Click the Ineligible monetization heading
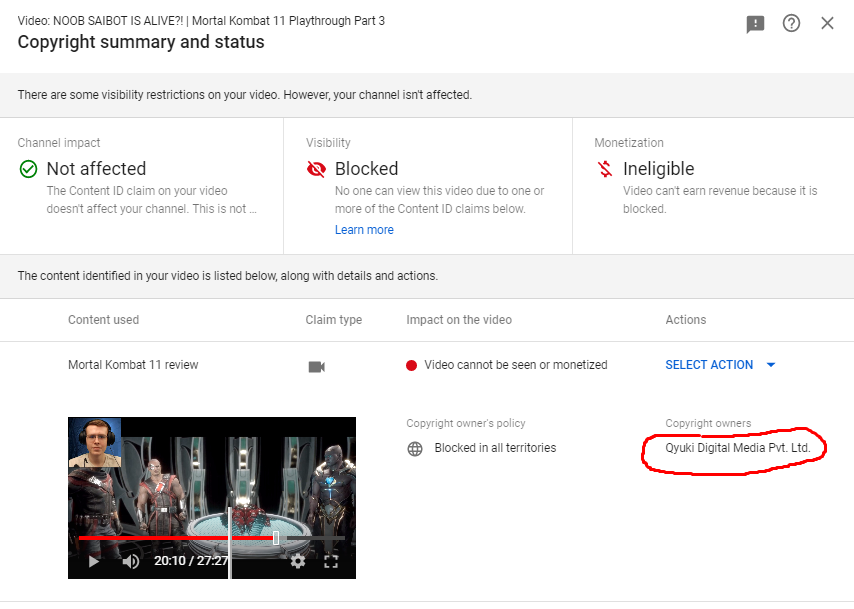 tap(658, 169)
